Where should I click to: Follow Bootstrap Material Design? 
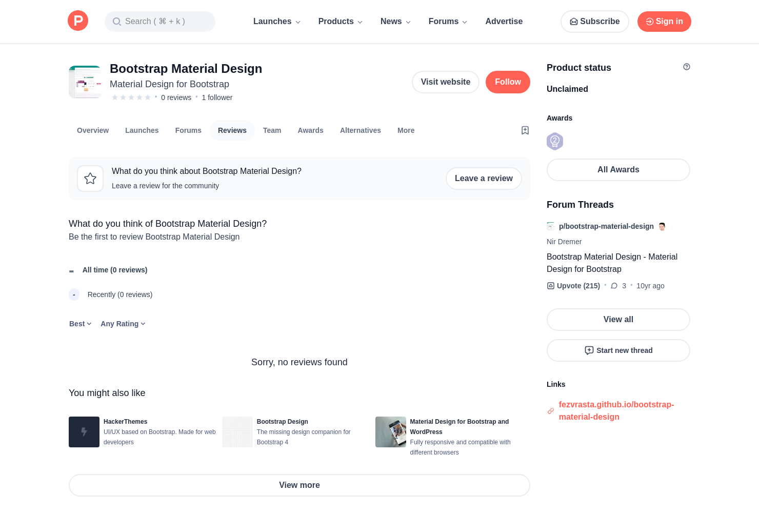[507, 82]
